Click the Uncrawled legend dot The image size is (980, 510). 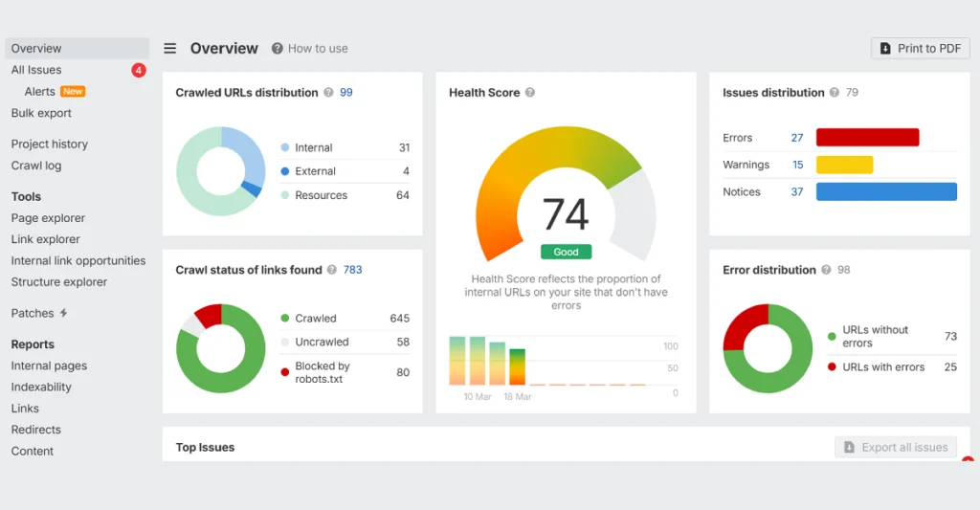point(285,342)
